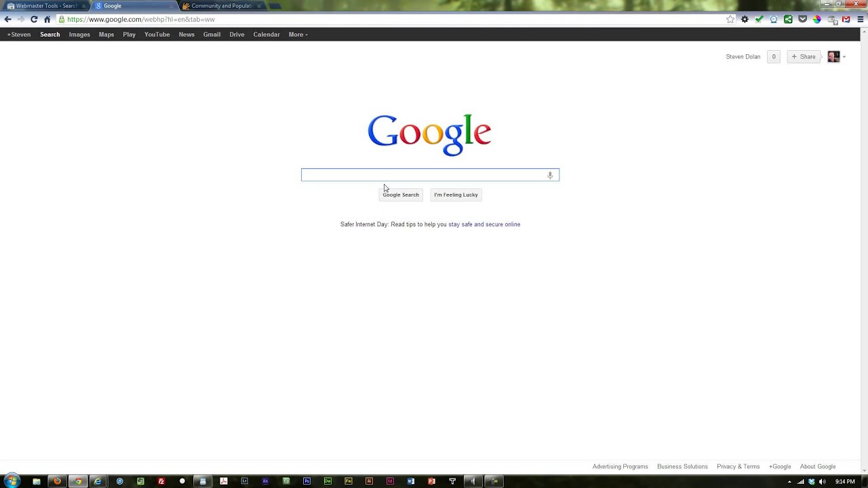Image resolution: width=868 pixels, height=488 pixels.
Task: Open FileZilla from the taskbar
Action: (161, 481)
